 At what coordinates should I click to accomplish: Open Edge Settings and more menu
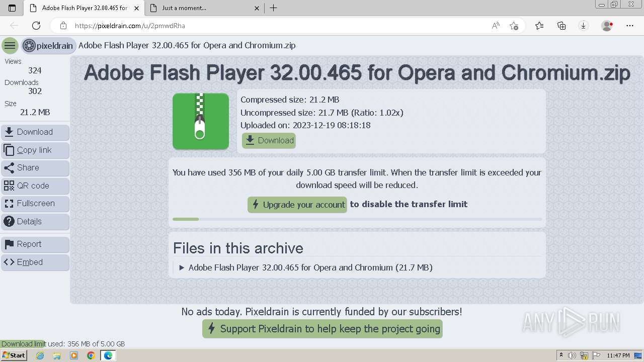click(x=630, y=26)
